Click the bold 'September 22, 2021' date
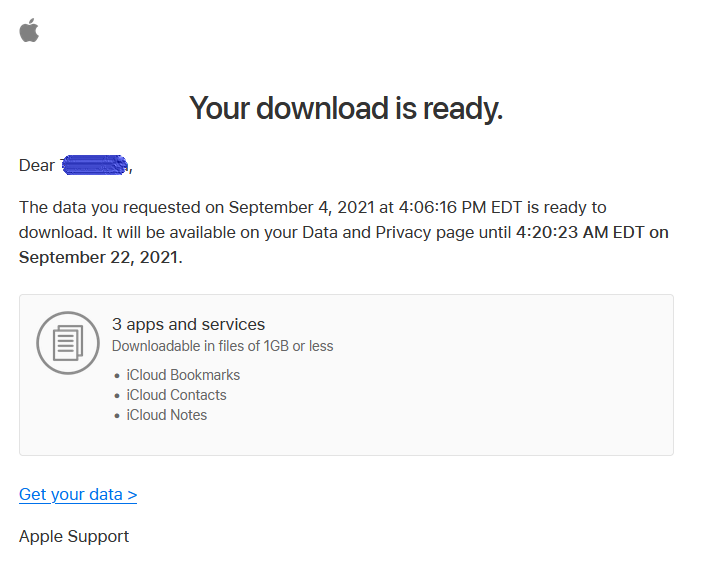The height and width of the screenshot is (580, 721). pos(98,257)
